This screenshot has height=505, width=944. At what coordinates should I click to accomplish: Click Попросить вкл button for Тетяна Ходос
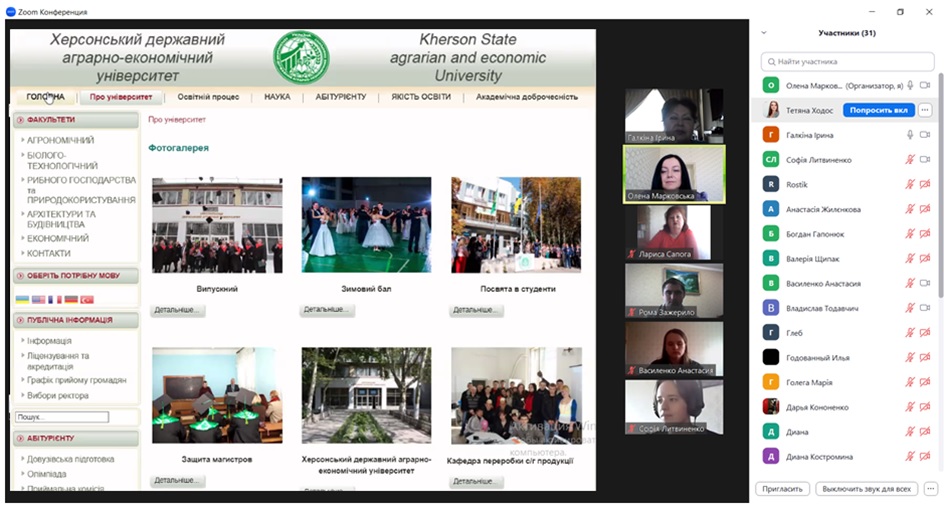click(879, 110)
